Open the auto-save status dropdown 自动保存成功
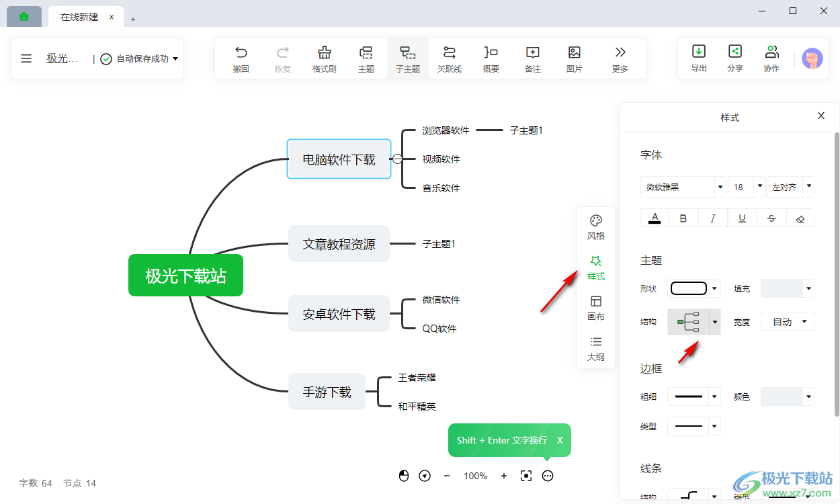 click(140, 58)
